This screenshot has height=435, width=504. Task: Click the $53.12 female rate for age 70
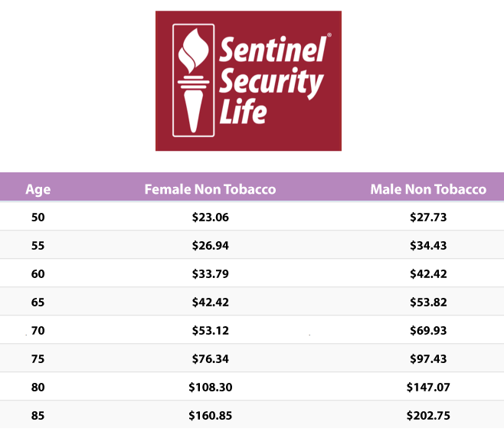(210, 330)
